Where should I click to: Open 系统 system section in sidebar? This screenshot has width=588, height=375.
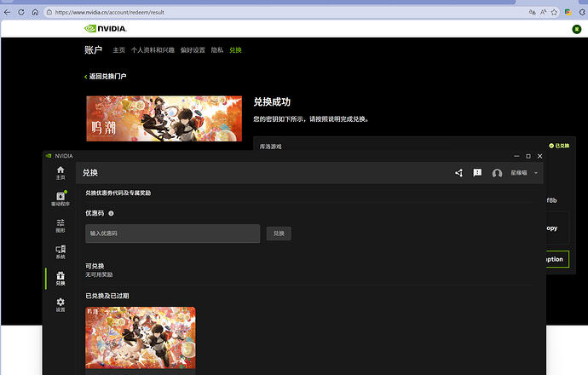click(x=61, y=252)
